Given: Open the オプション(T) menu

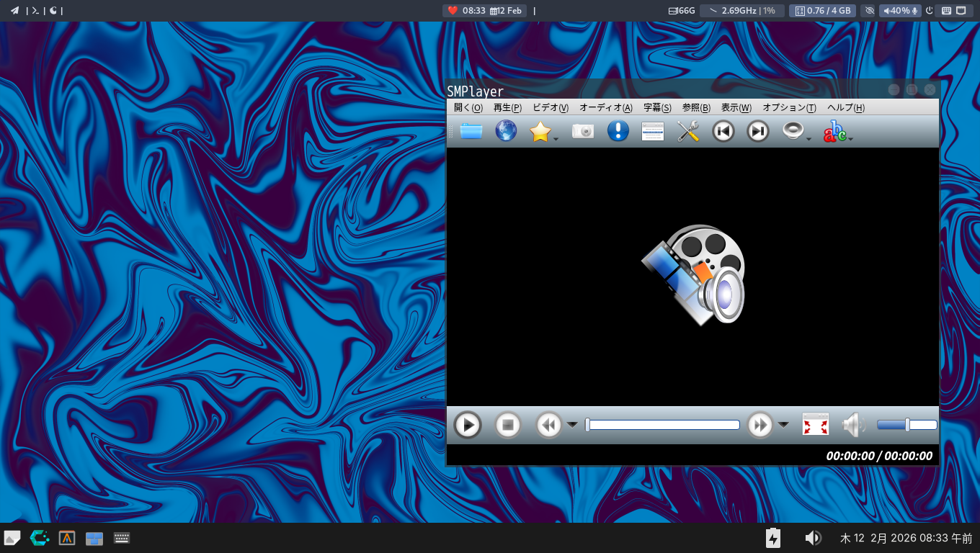Looking at the screenshot, I should tap(789, 107).
